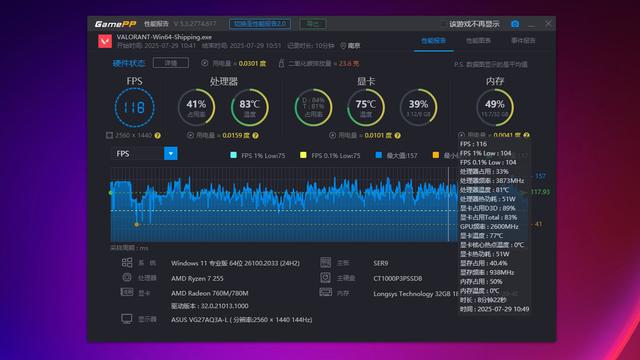Image resolution: width=640 pixels, height=360 pixels.
Task: Click the 157 maximum label right of chart
Action: 540,176
